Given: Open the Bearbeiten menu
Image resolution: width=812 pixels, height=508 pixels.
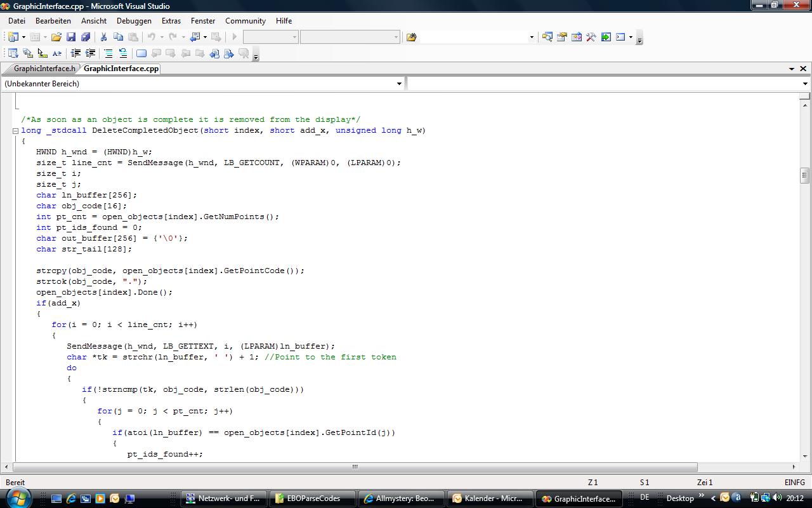Looking at the screenshot, I should click(x=53, y=20).
